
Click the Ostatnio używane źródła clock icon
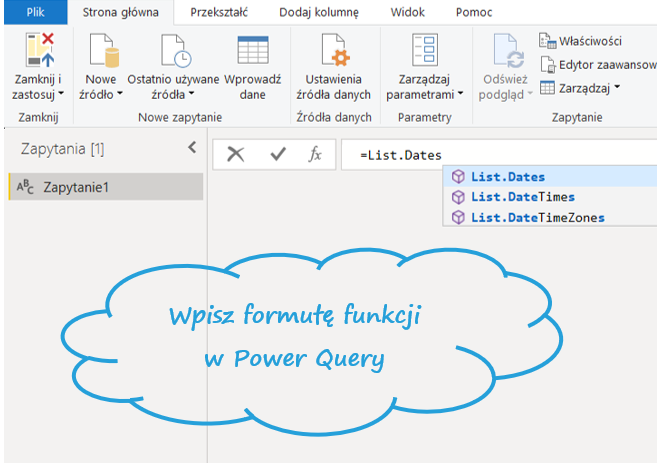tap(175, 50)
